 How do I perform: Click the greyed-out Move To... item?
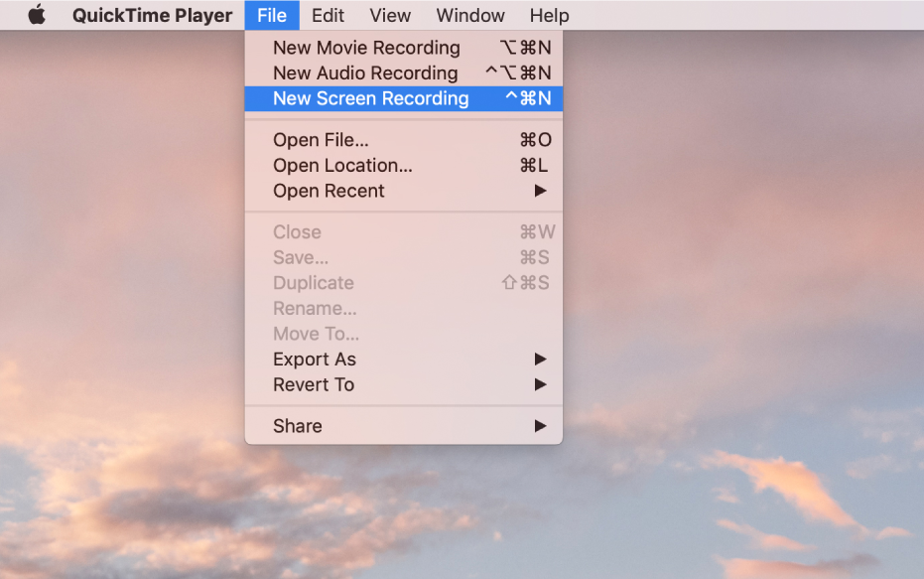[x=404, y=333]
